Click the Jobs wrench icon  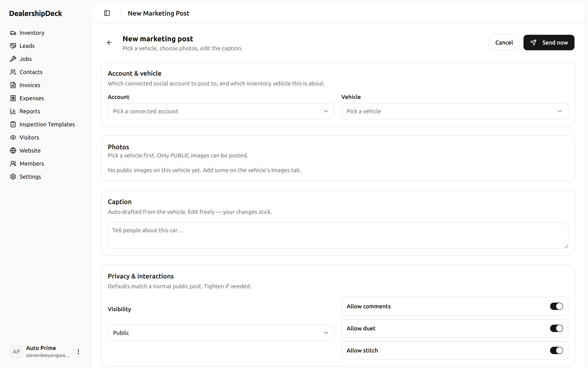pos(13,59)
